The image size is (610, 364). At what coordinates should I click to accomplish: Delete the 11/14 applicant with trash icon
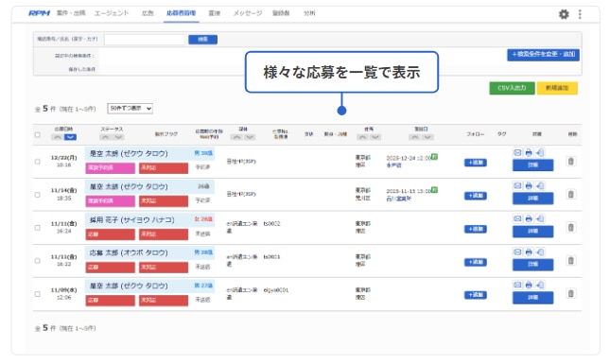tap(570, 194)
